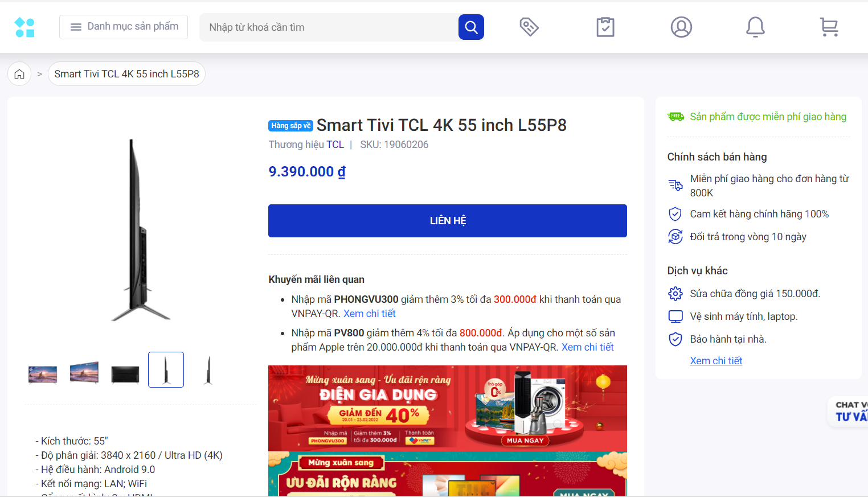Open the promotions tag icon
868x498 pixels.
[529, 27]
